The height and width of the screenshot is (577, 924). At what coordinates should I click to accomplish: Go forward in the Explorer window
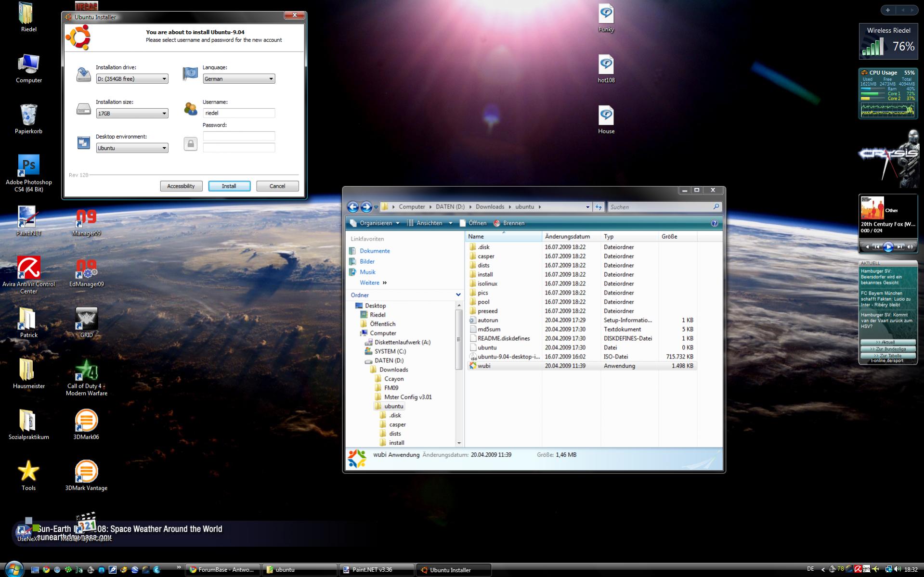tap(366, 207)
